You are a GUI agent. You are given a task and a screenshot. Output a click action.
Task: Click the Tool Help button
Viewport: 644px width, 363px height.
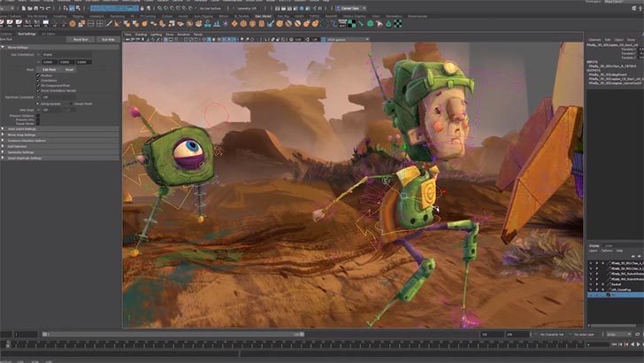click(x=108, y=40)
